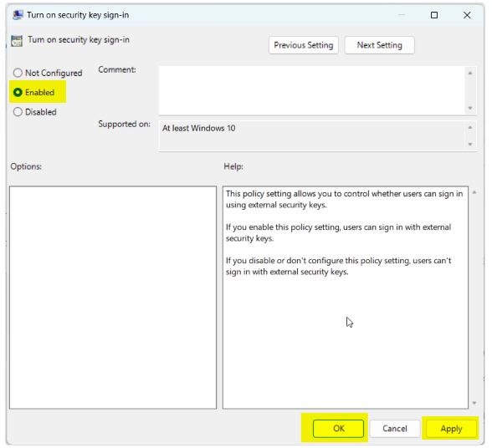Minimize the policy dialog window
The image size is (492, 448).
coord(402,15)
